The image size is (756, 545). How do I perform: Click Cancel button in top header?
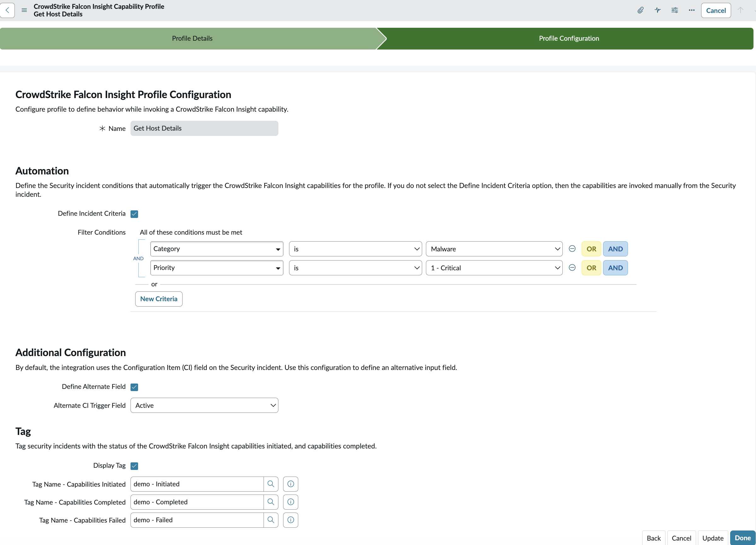pos(716,10)
